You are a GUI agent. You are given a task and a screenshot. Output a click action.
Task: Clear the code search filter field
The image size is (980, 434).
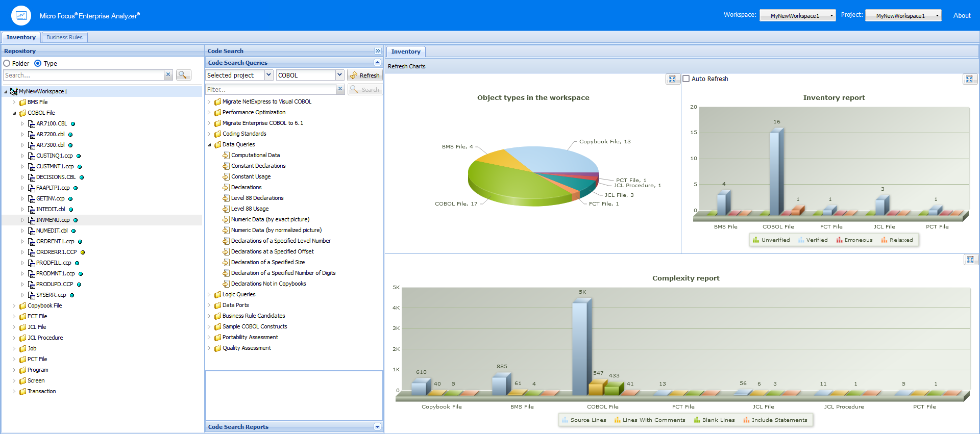tap(340, 89)
